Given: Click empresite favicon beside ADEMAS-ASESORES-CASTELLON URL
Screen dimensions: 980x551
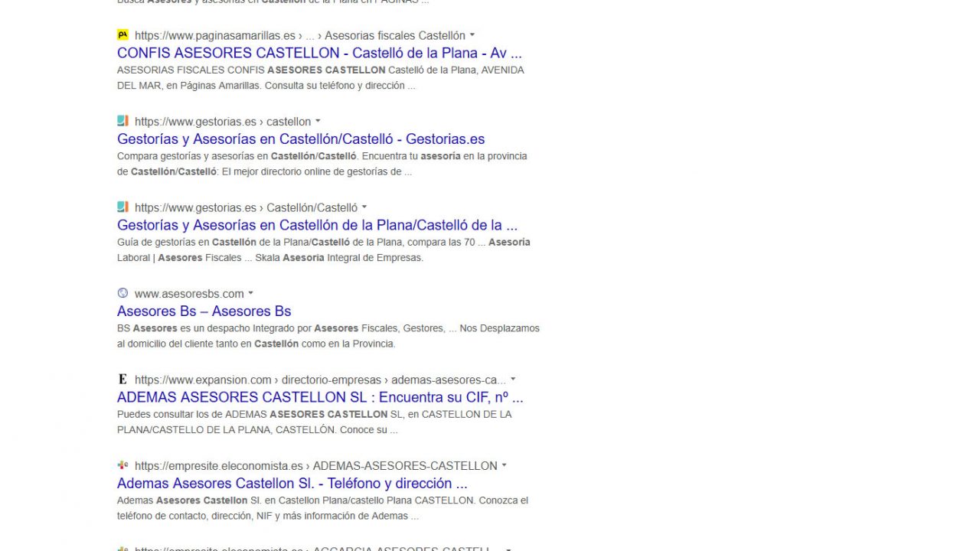Looking at the screenshot, I should (x=122, y=465).
